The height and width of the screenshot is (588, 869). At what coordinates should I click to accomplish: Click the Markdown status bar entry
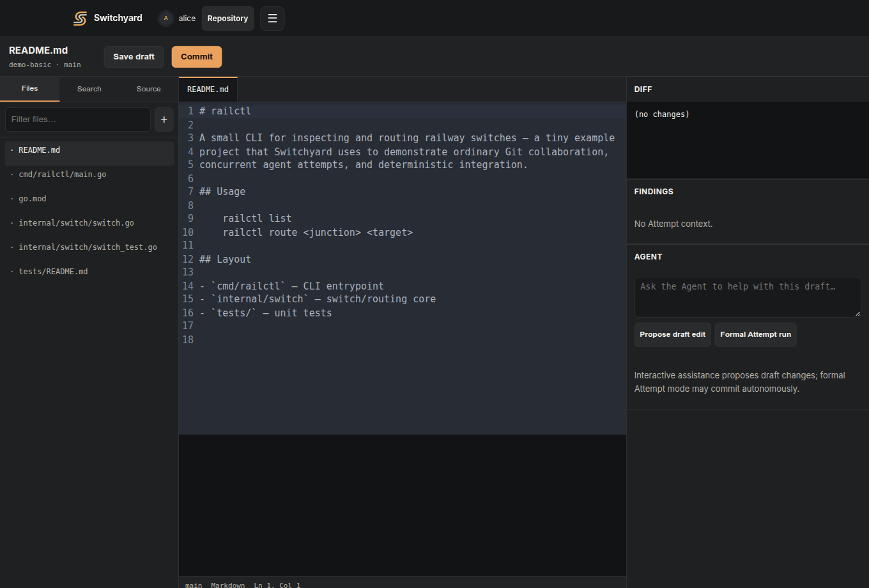coord(228,585)
